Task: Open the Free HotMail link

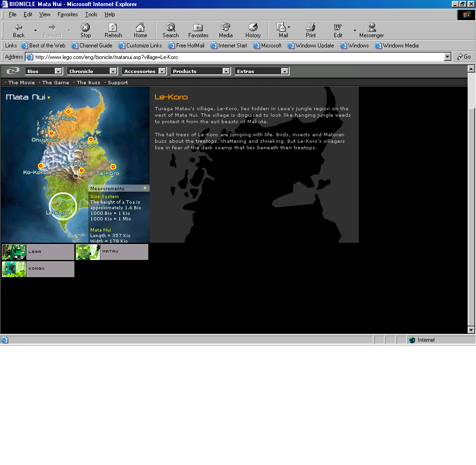Action: pos(186,46)
